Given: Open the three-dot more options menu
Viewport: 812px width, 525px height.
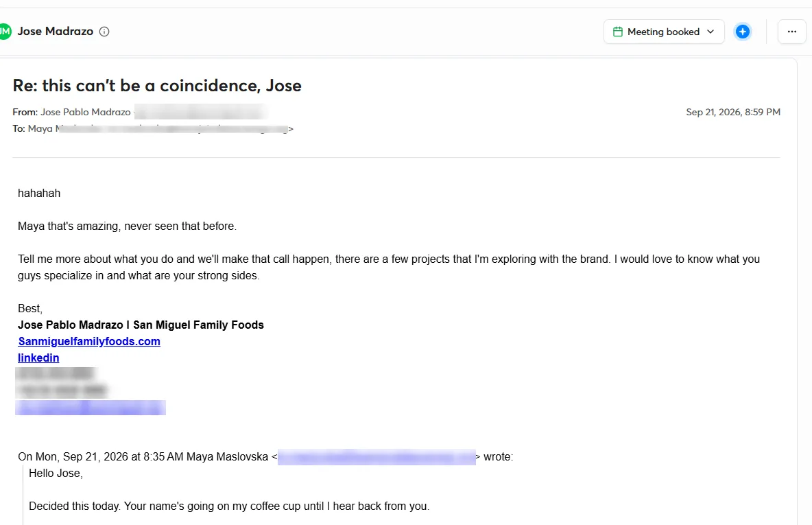Looking at the screenshot, I should (x=792, y=32).
